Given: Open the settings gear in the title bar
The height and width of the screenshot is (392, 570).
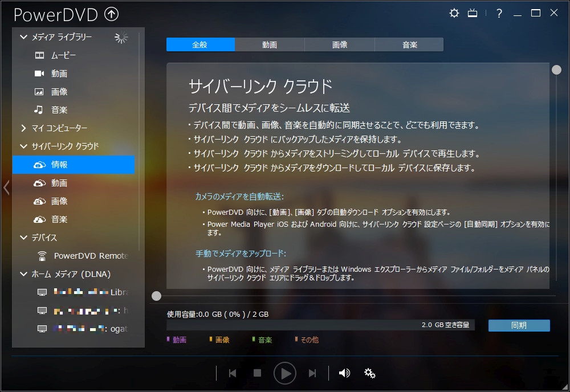Looking at the screenshot, I should click(x=454, y=13).
